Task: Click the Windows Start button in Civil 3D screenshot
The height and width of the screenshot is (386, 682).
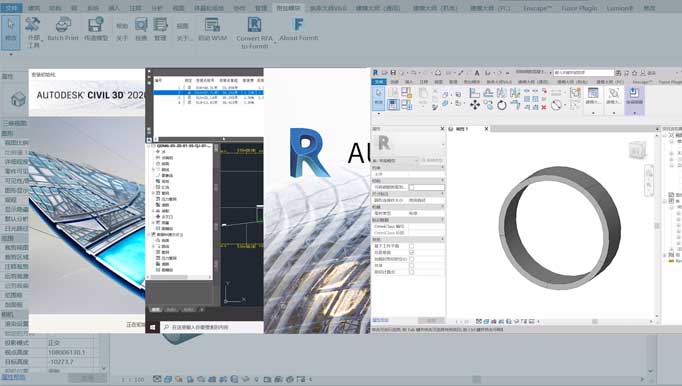Action: [152, 327]
